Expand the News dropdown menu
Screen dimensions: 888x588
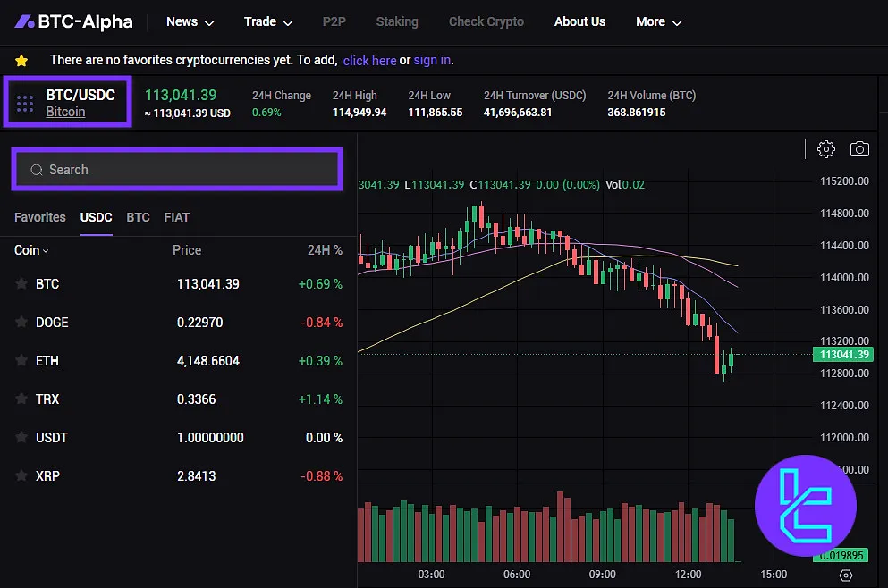pos(188,21)
